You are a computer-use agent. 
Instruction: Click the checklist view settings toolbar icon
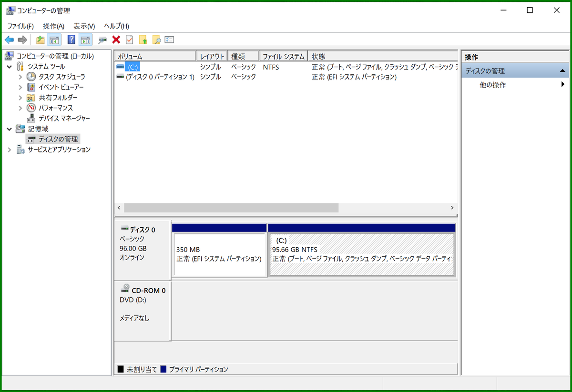169,40
